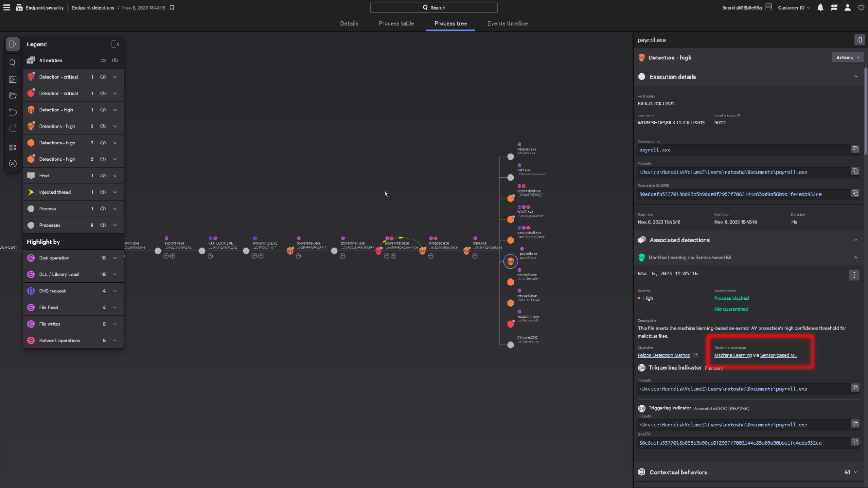
Task: Hide the Injected thread entities
Action: click(103, 192)
